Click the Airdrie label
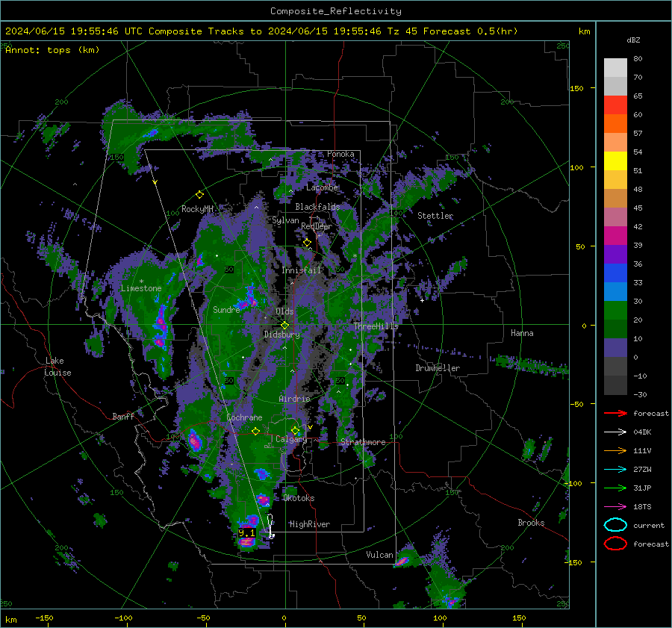672x628 pixels. (x=294, y=399)
